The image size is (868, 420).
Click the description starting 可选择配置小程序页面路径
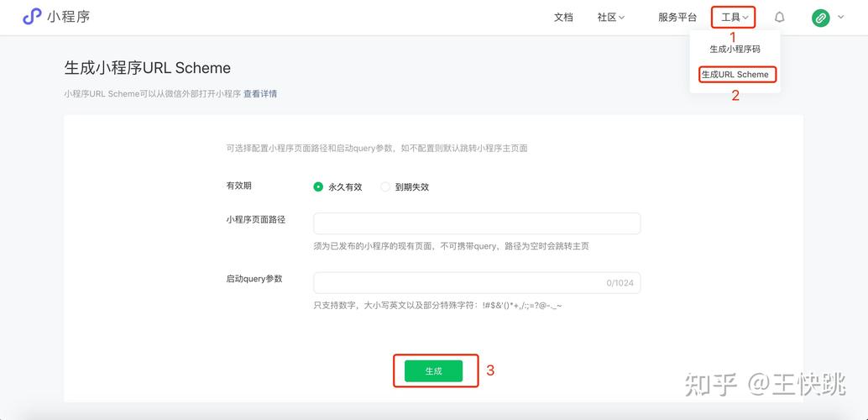(x=377, y=148)
